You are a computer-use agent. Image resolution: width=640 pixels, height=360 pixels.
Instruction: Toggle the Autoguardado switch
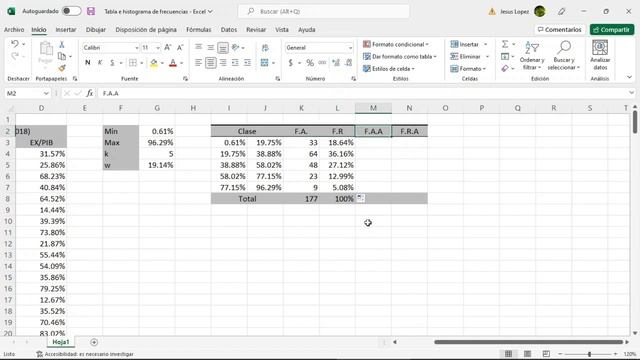tap(71, 11)
